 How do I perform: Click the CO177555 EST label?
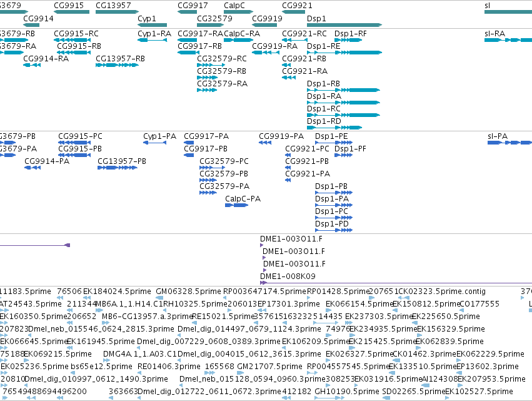point(479,304)
